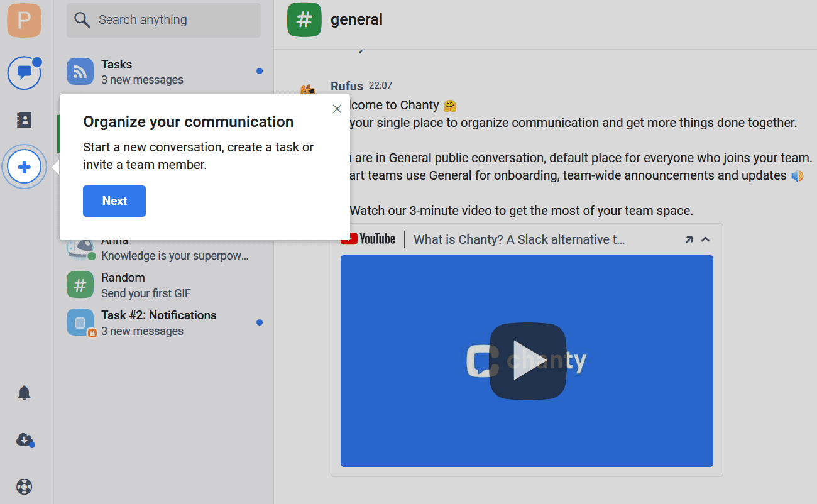The height and width of the screenshot is (504, 817).
Task: Open Task #2: Notifications conversation
Action: tap(163, 322)
